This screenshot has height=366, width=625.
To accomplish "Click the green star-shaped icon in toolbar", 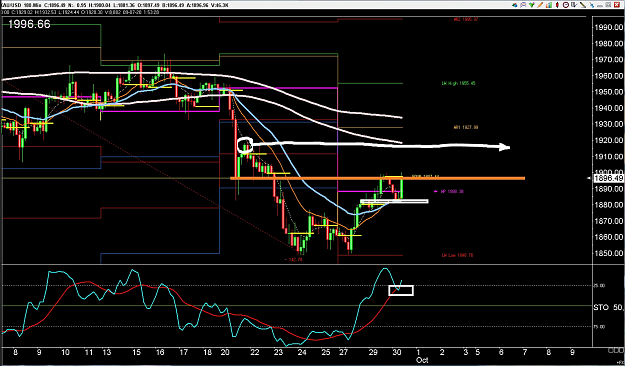I will pyautogui.click(x=532, y=5).
